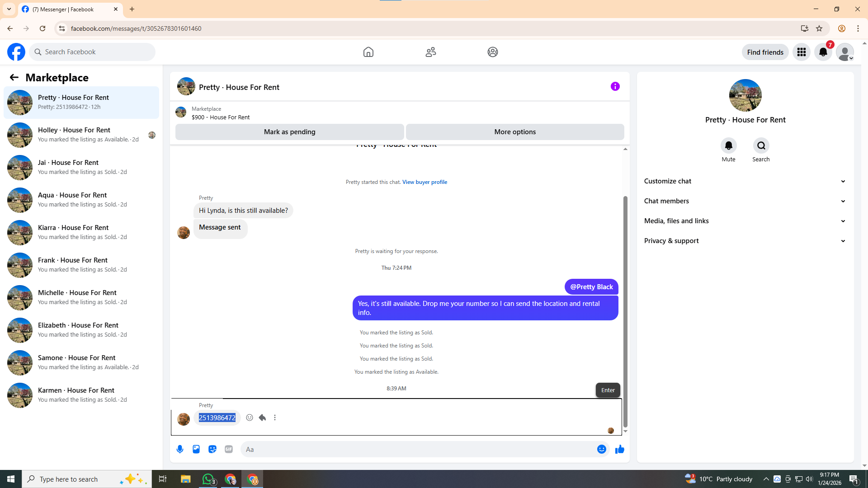The height and width of the screenshot is (488, 868).
Task: Open the emoji picker in message box
Action: (x=601, y=449)
